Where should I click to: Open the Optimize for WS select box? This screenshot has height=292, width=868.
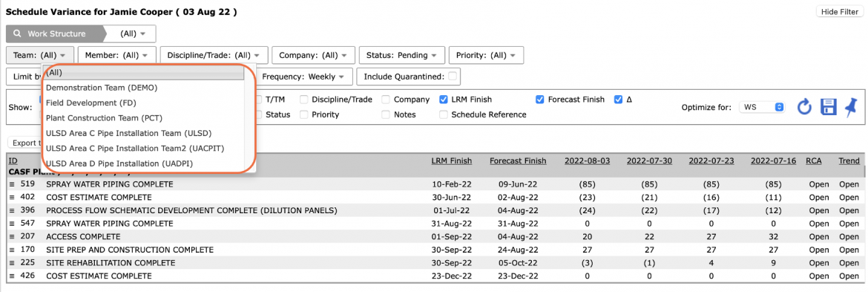tap(762, 107)
